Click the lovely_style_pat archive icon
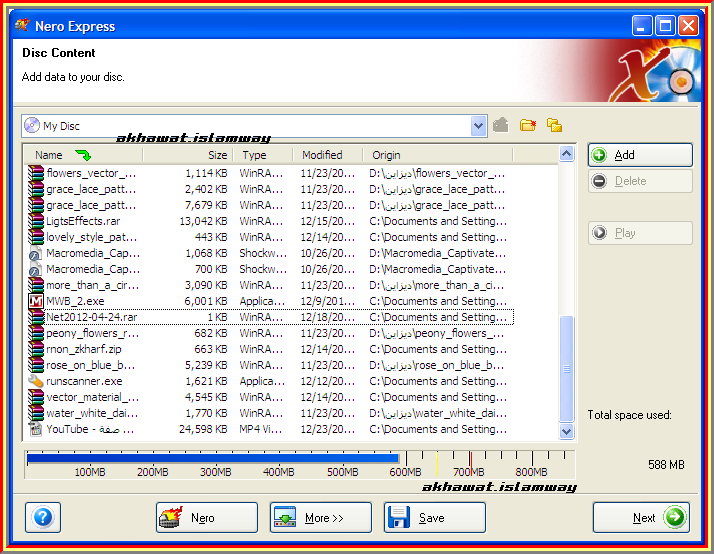The height and width of the screenshot is (554, 714). (x=36, y=237)
